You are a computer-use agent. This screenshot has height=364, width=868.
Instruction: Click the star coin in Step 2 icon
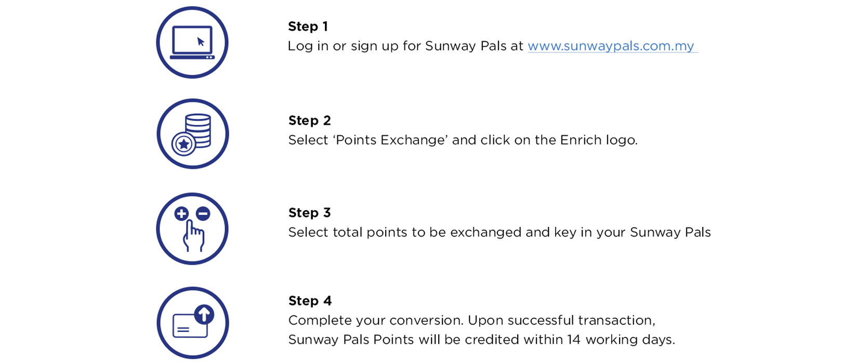183,145
